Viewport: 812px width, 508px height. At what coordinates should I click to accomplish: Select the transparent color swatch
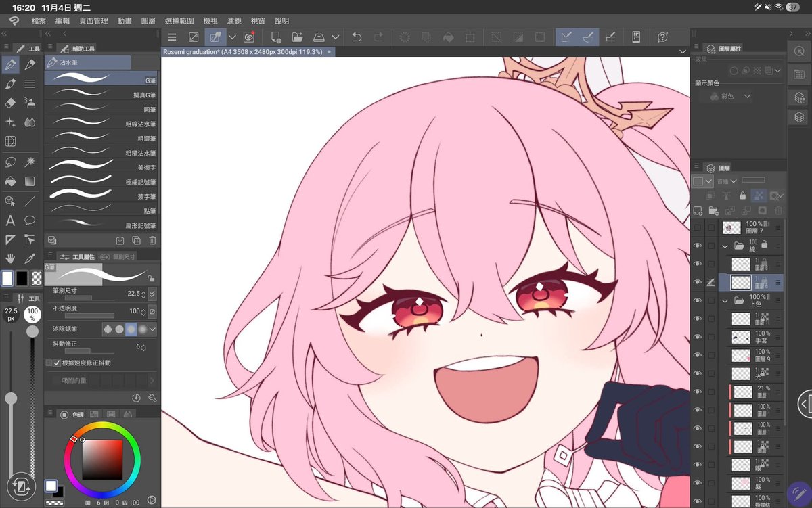pos(37,278)
